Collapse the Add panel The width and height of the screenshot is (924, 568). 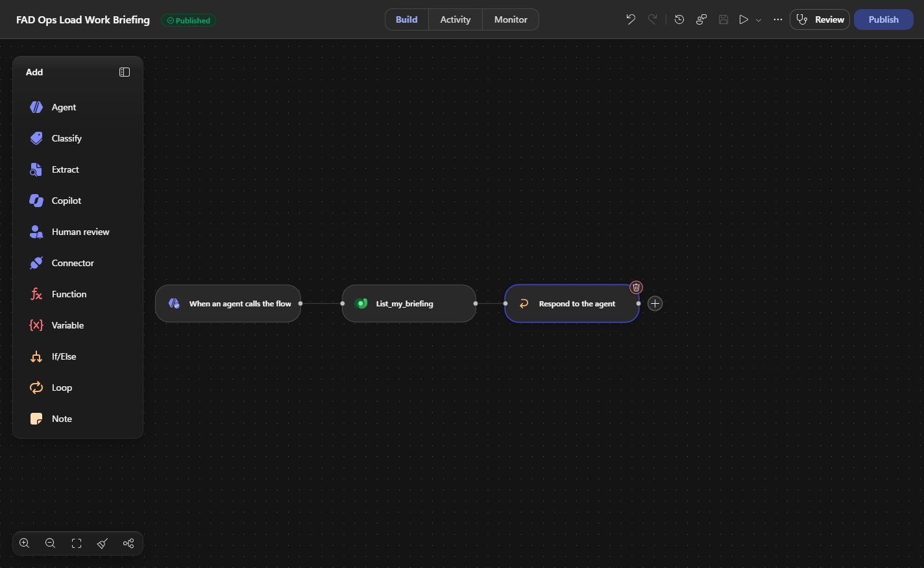click(x=125, y=72)
